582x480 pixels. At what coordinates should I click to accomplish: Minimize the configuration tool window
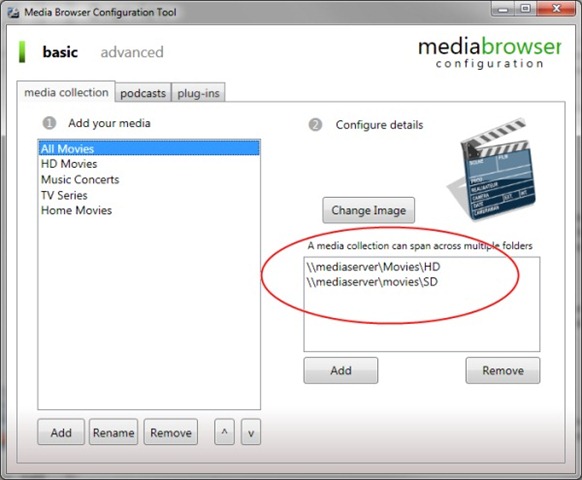point(503,9)
